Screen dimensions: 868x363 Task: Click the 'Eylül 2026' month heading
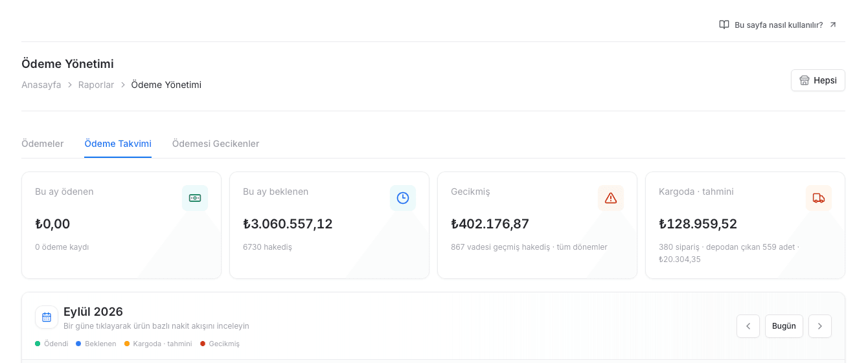click(93, 312)
